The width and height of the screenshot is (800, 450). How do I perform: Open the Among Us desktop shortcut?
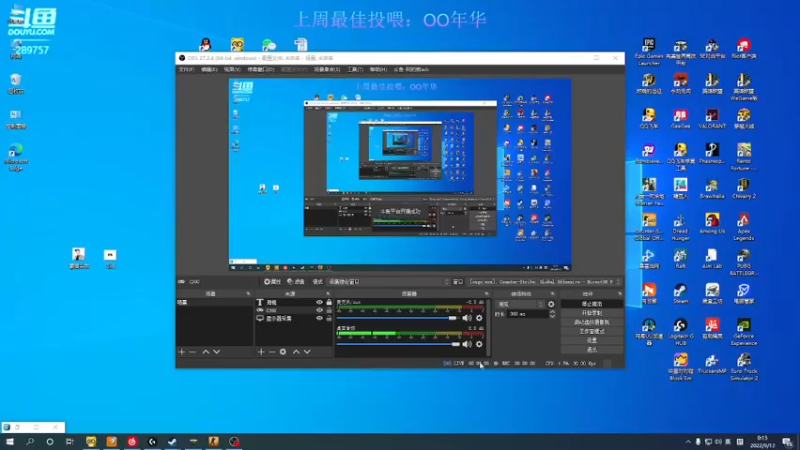coord(712,223)
